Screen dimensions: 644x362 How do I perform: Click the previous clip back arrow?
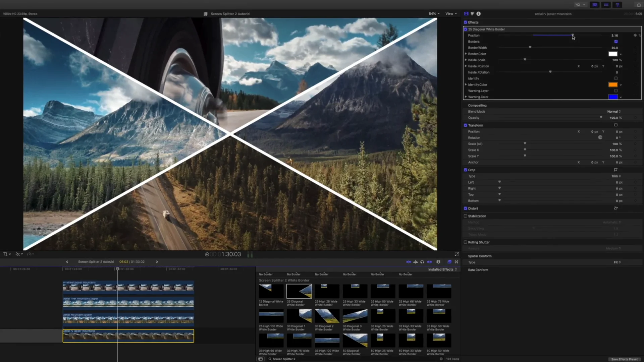click(x=67, y=261)
